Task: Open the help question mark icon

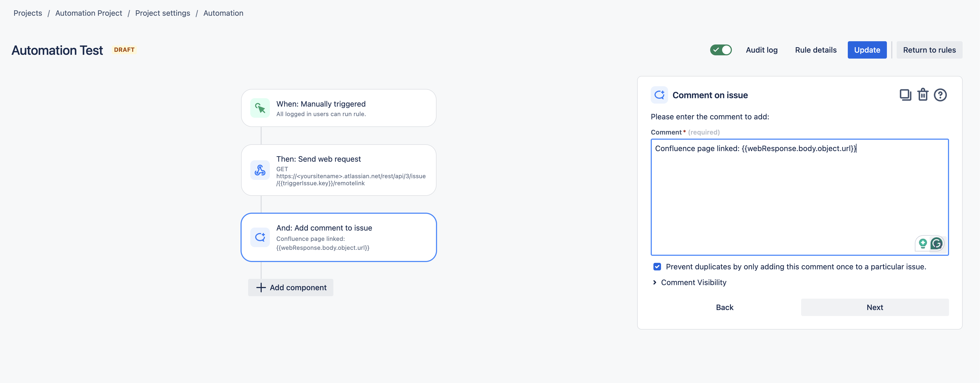Action: pos(940,95)
